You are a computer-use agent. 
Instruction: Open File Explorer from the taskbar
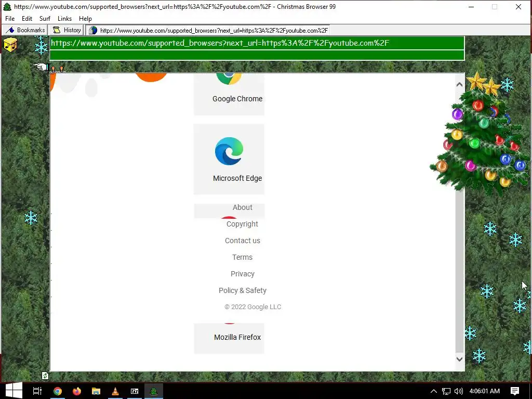[96, 391]
